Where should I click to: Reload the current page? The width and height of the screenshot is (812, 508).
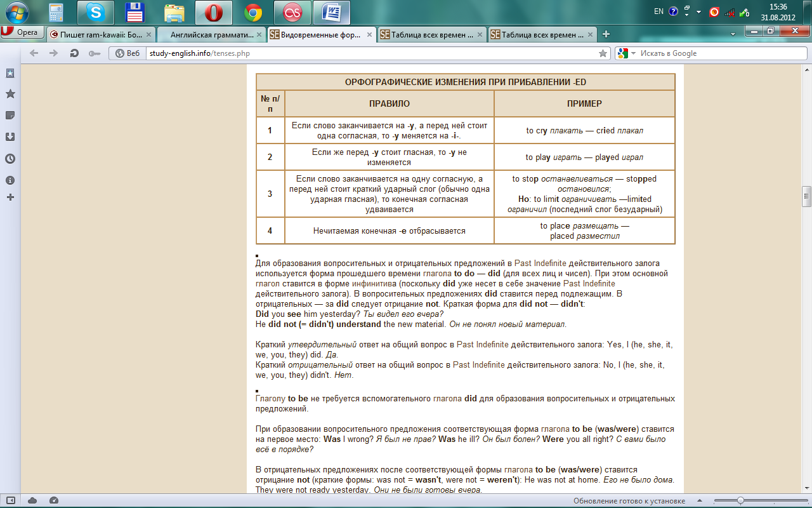pyautogui.click(x=74, y=53)
